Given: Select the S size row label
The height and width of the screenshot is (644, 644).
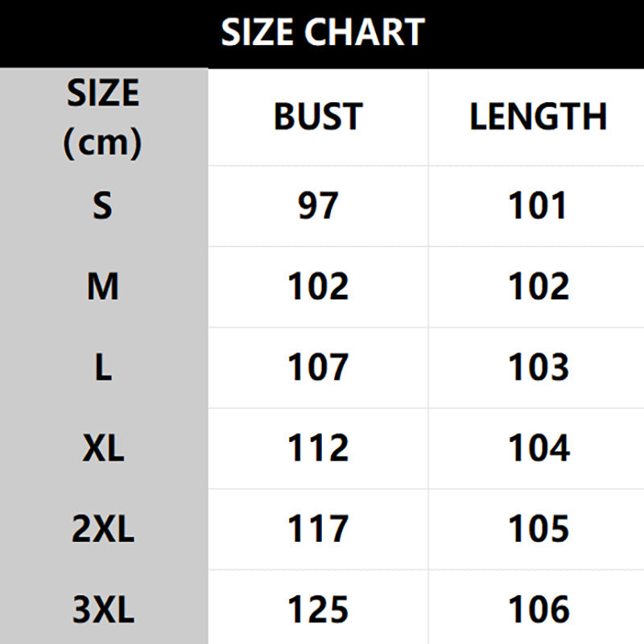Looking at the screenshot, I should click(103, 206).
